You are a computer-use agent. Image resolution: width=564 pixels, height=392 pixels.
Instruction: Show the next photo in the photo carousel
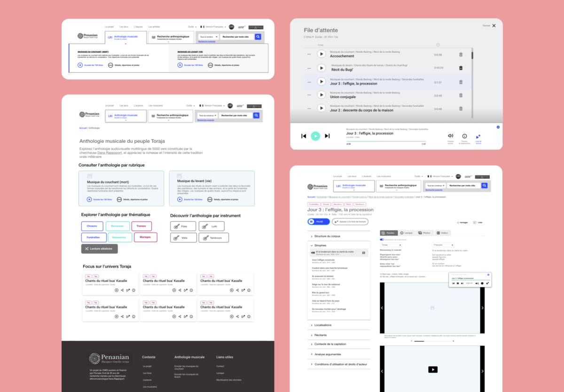[x=482, y=308]
